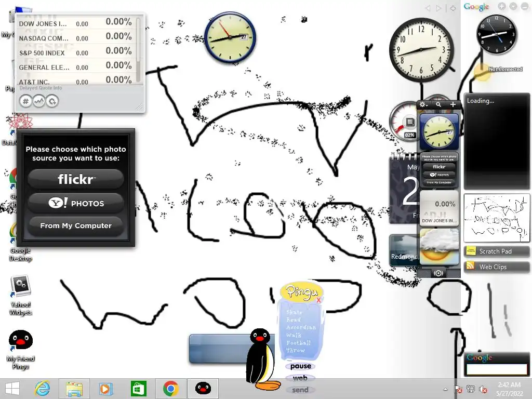This screenshot has height=399, width=532.
Task: Click the Pingu send button
Action: pyautogui.click(x=300, y=390)
